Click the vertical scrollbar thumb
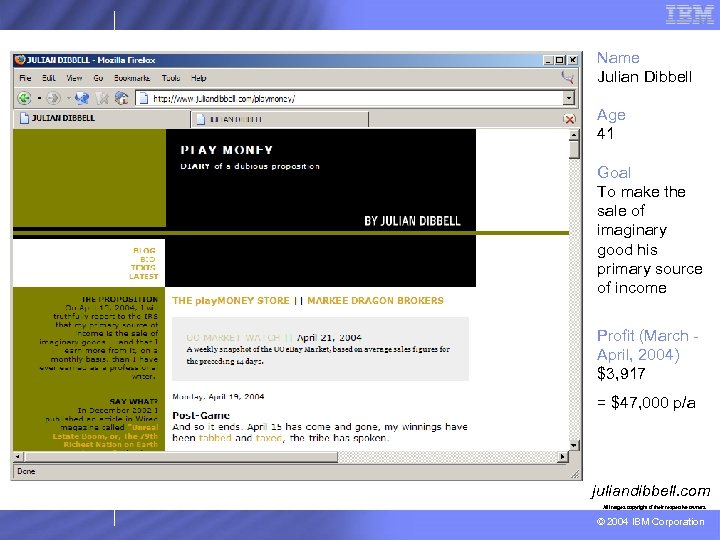 point(574,150)
